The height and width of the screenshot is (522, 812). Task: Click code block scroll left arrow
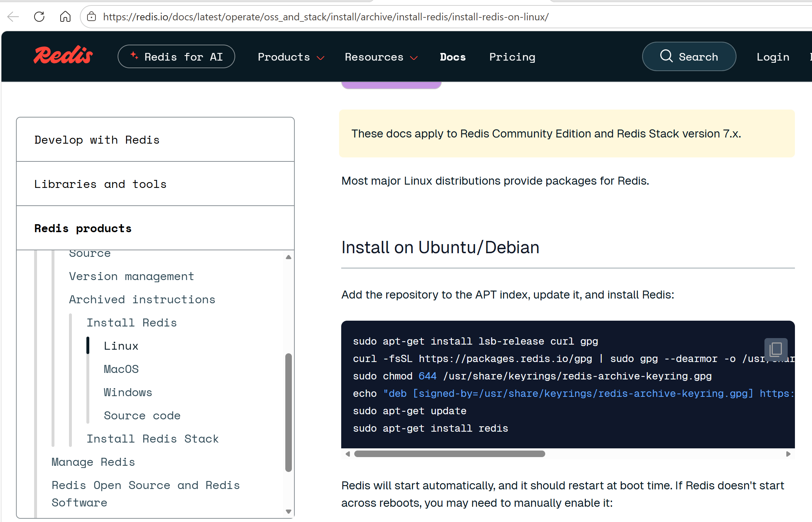pyautogui.click(x=348, y=454)
